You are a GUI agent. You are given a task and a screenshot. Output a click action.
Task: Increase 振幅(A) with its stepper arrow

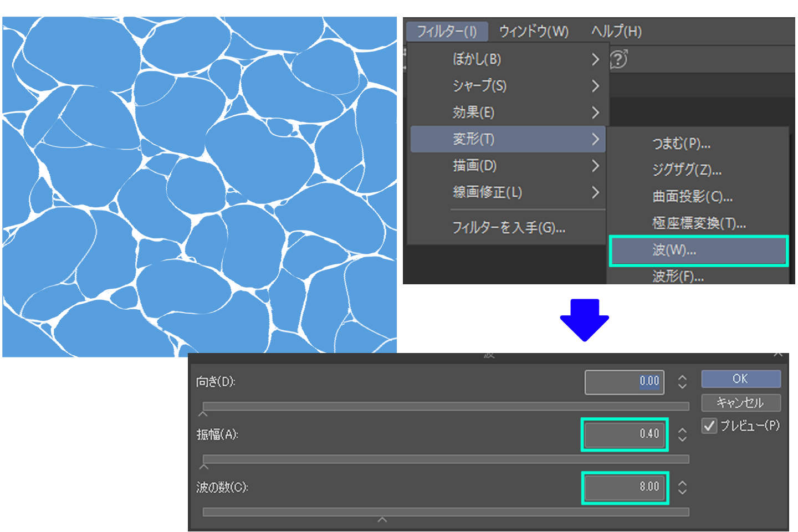click(682, 431)
